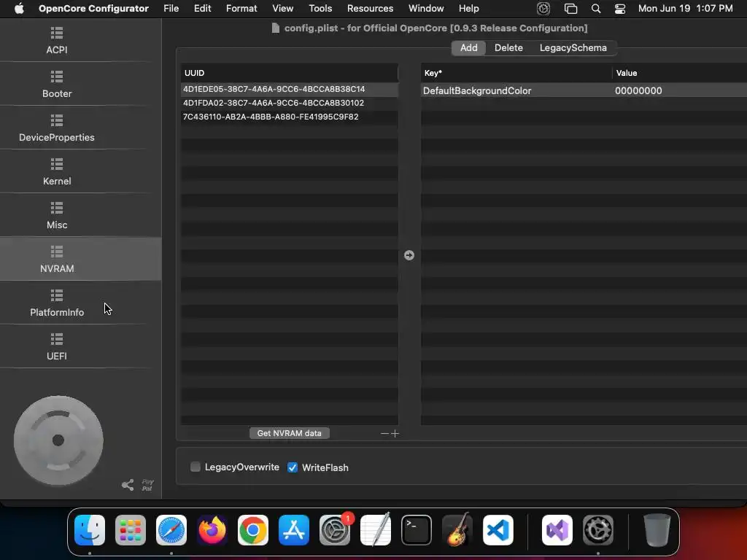Open the Tools menu

[320, 9]
